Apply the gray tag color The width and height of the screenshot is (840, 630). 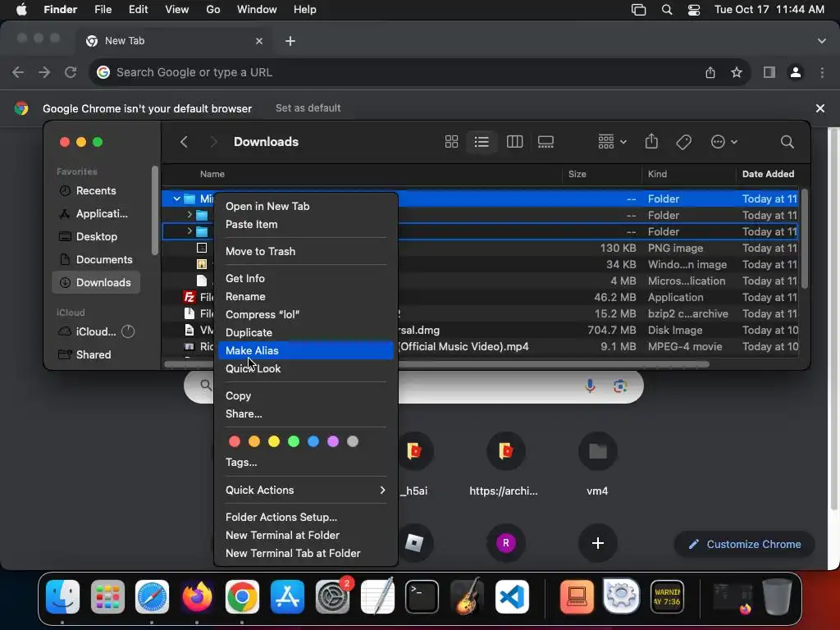(353, 441)
